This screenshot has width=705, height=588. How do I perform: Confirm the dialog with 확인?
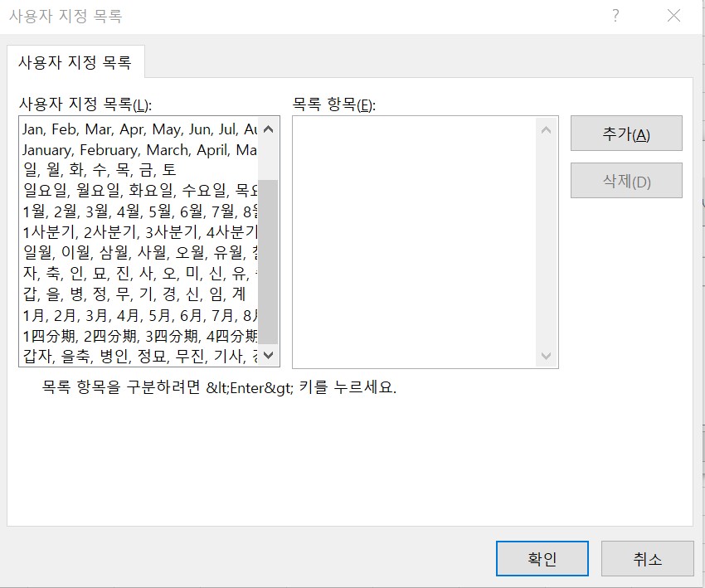click(542, 558)
